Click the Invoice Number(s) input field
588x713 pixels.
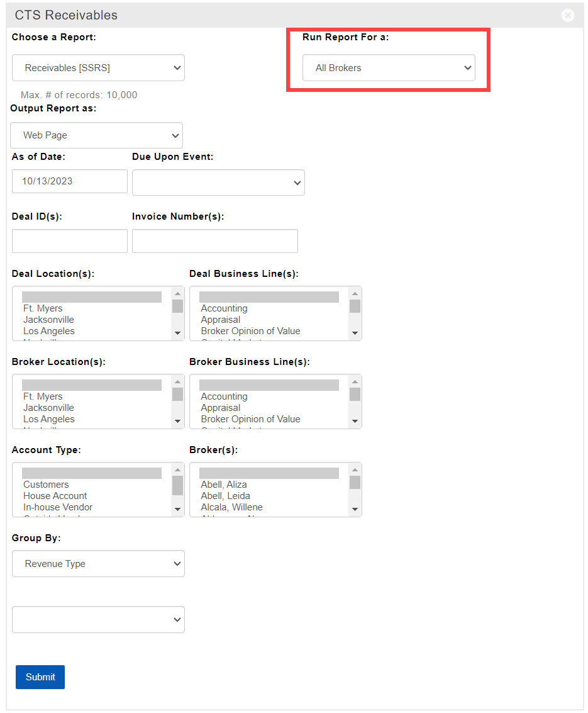coord(214,241)
